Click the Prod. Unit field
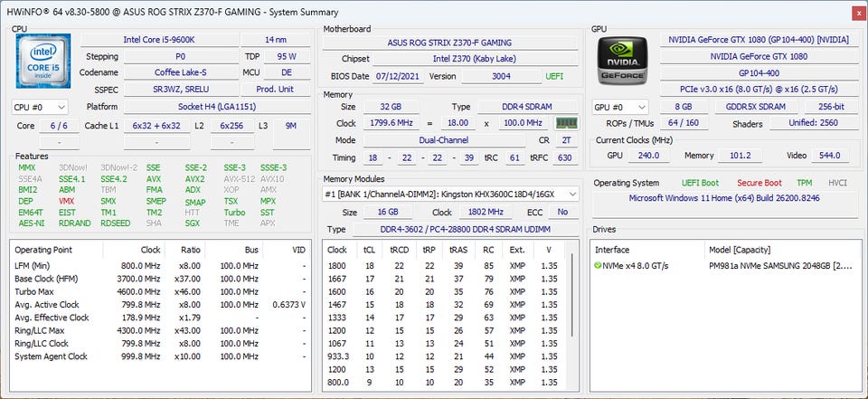 tap(275, 90)
